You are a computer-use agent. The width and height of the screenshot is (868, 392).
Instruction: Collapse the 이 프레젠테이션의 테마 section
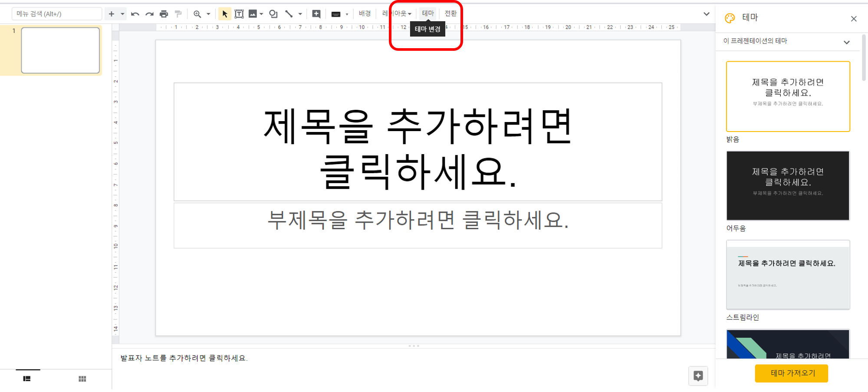(x=847, y=42)
